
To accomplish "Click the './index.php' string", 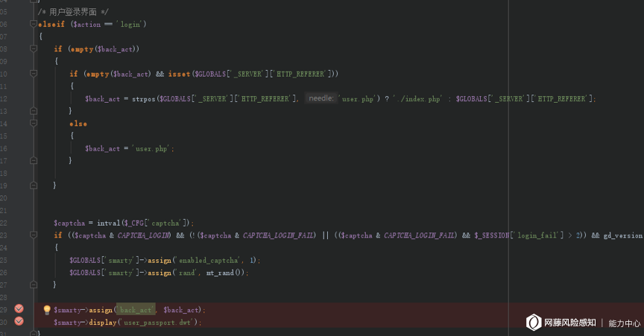I will click(x=417, y=99).
